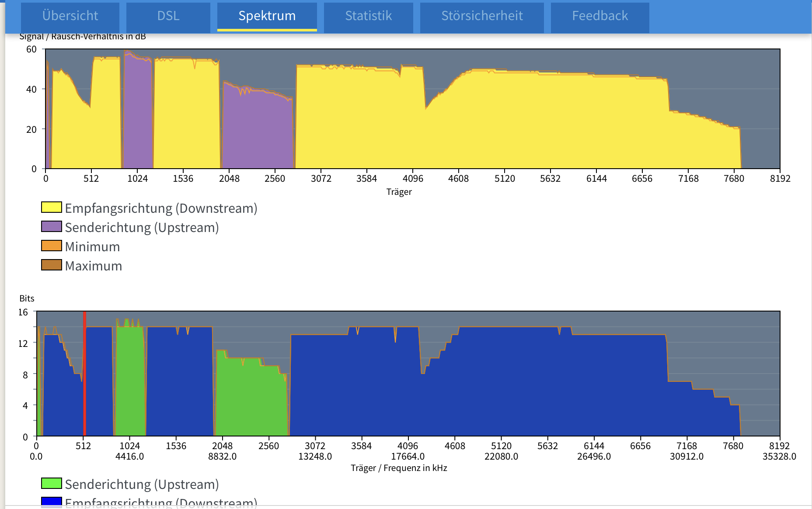812x509 pixels.
Task: Click the orange Minimum legend swatch
Action: point(52,246)
